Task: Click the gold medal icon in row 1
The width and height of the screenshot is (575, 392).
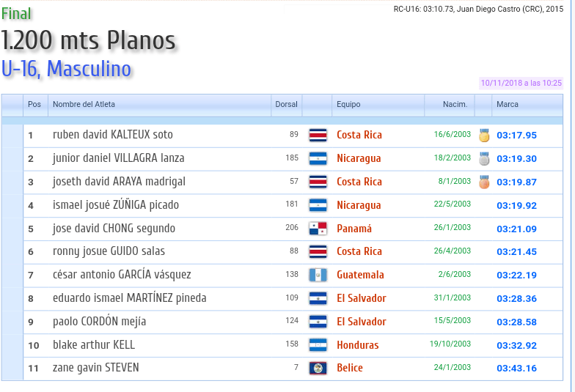Action: (x=484, y=136)
